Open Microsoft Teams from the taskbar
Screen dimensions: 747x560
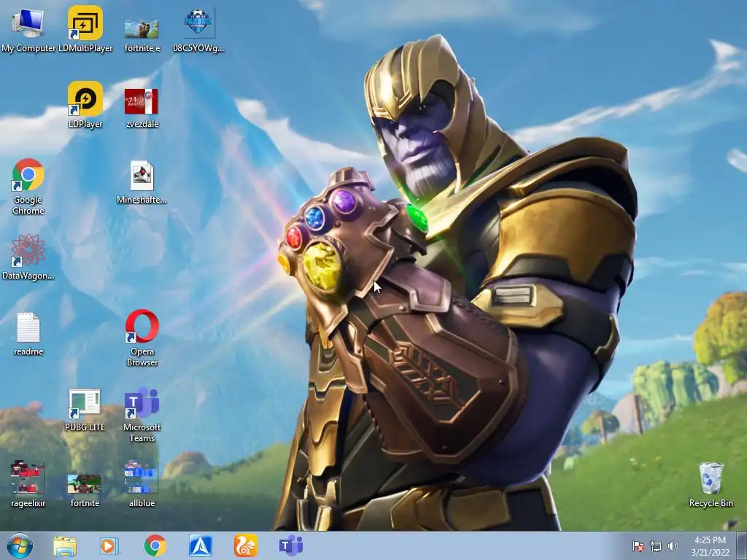(291, 545)
